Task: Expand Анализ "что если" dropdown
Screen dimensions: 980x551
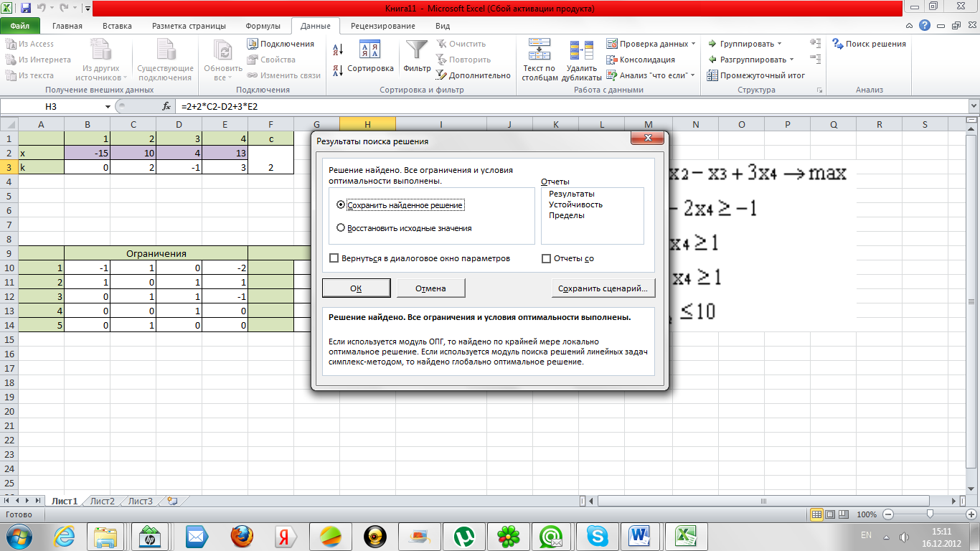Action: (x=692, y=75)
